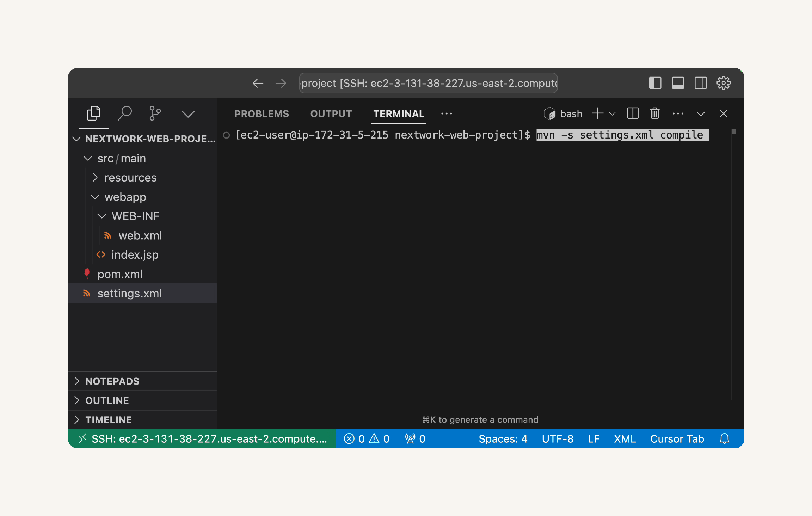This screenshot has height=516, width=812.
Task: Click the Maven icon beside pom.xml
Action: (x=87, y=274)
